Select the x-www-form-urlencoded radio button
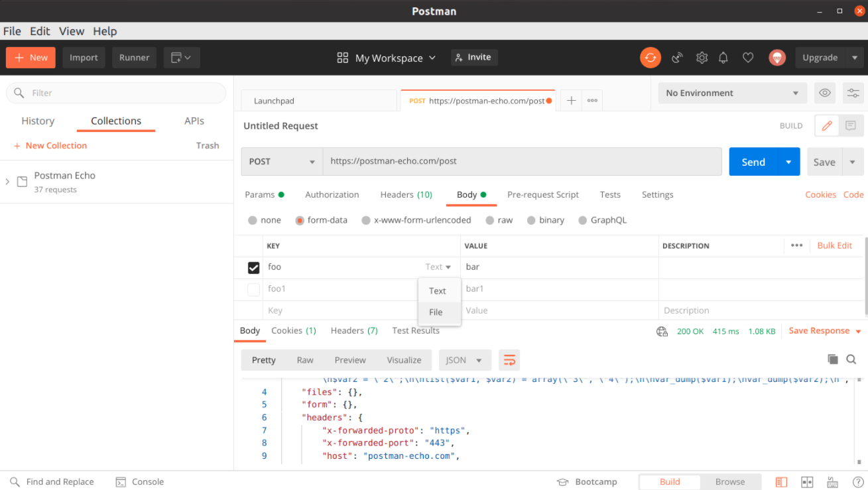This screenshot has width=868, height=490. tap(366, 220)
